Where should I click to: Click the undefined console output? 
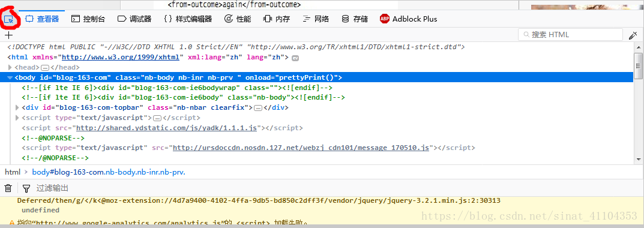[40, 210]
